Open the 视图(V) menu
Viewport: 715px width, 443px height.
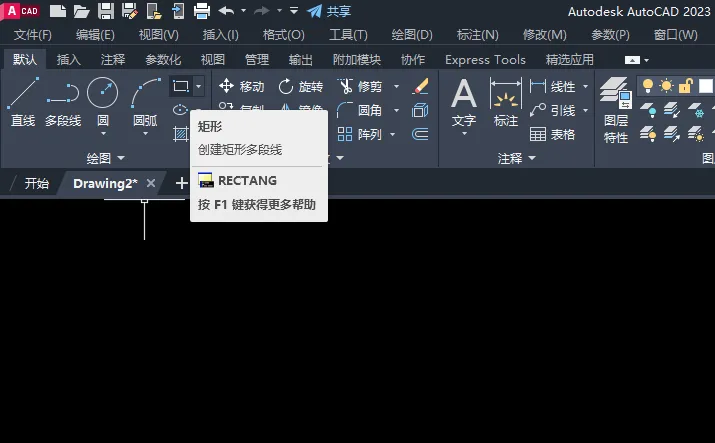[x=159, y=35]
